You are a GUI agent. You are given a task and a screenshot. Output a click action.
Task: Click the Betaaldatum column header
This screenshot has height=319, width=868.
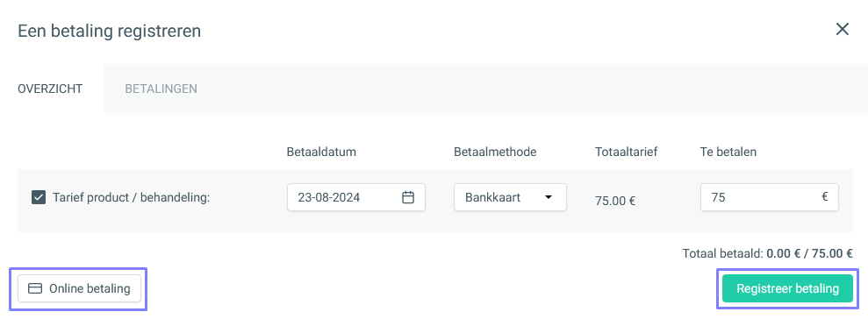tap(321, 152)
